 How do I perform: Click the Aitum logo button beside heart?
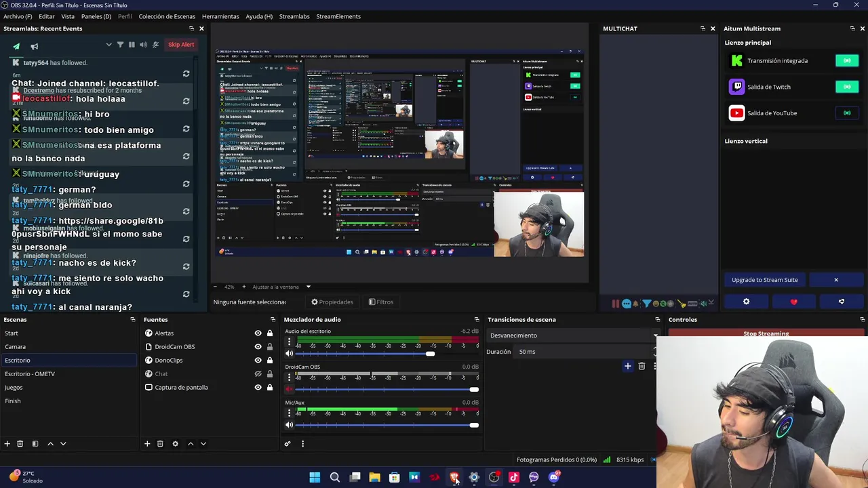(842, 302)
